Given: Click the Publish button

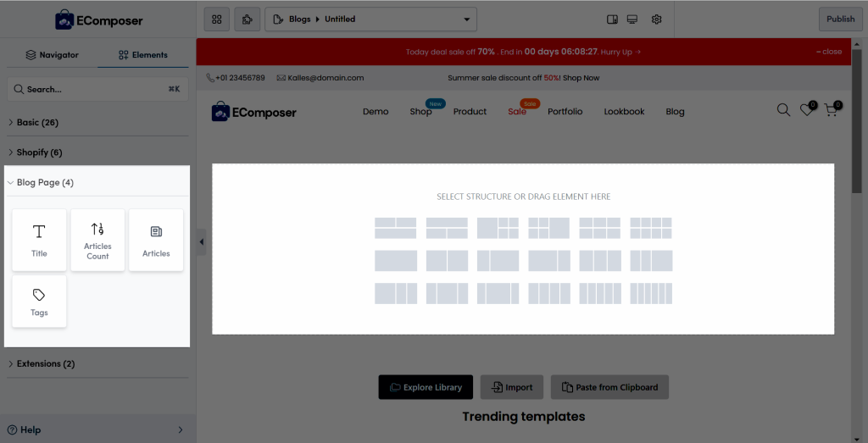Looking at the screenshot, I should point(840,19).
